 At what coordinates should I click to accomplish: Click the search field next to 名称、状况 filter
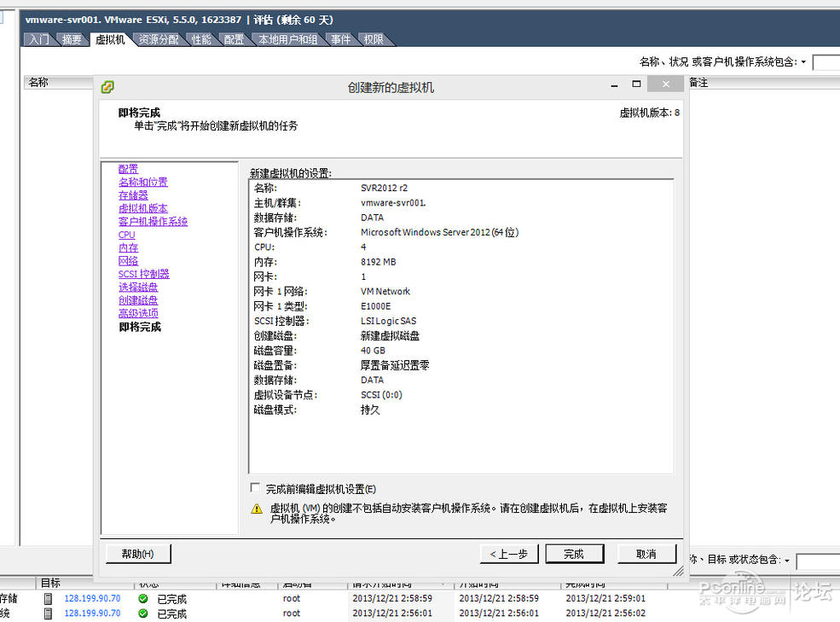pos(826,62)
